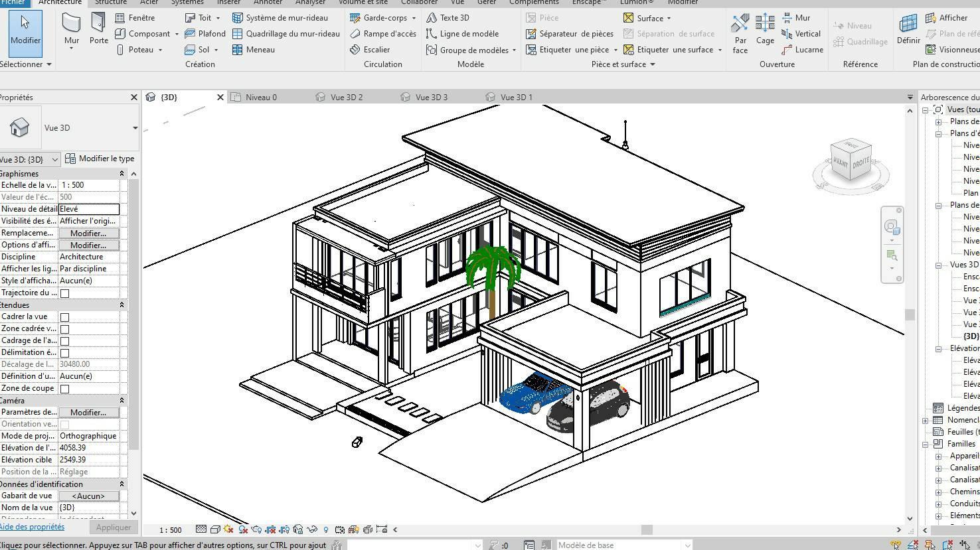980x550 pixels.
Task: Click the Système de mur-rideau tool
Action: (x=280, y=18)
